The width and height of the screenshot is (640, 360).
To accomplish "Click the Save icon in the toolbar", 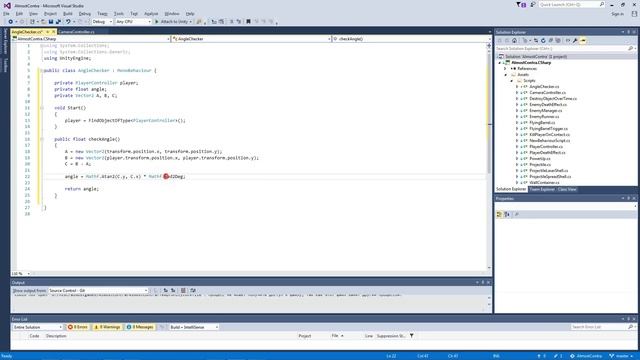I will pyautogui.click(x=51, y=22).
